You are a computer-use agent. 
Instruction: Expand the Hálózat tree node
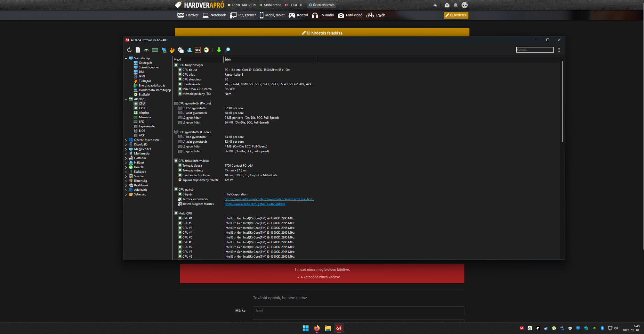(126, 163)
